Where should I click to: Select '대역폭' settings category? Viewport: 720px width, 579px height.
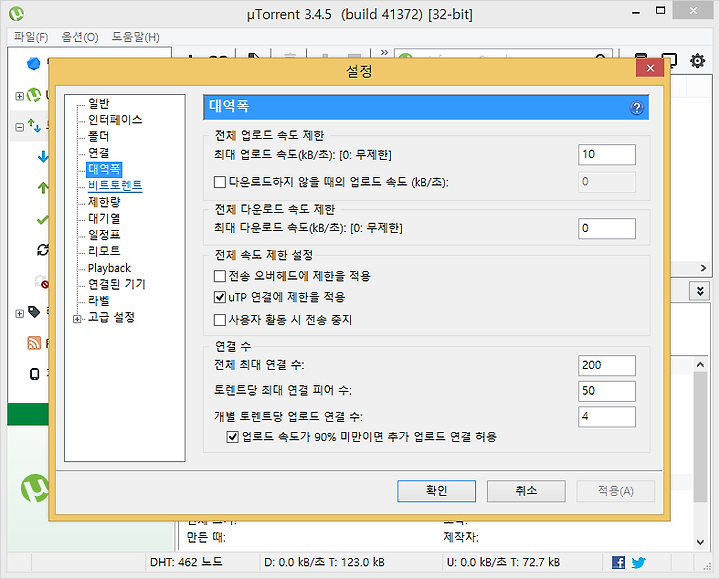(x=104, y=169)
